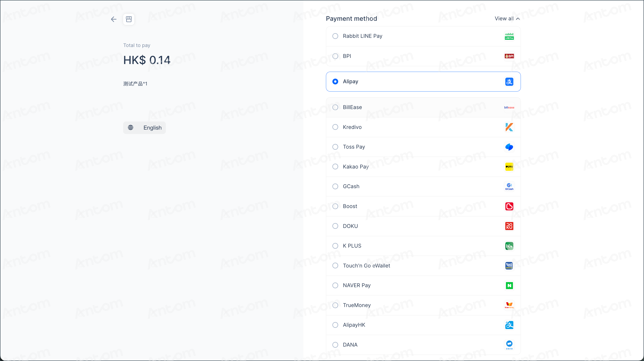Open the merchant store icon

[x=129, y=19]
